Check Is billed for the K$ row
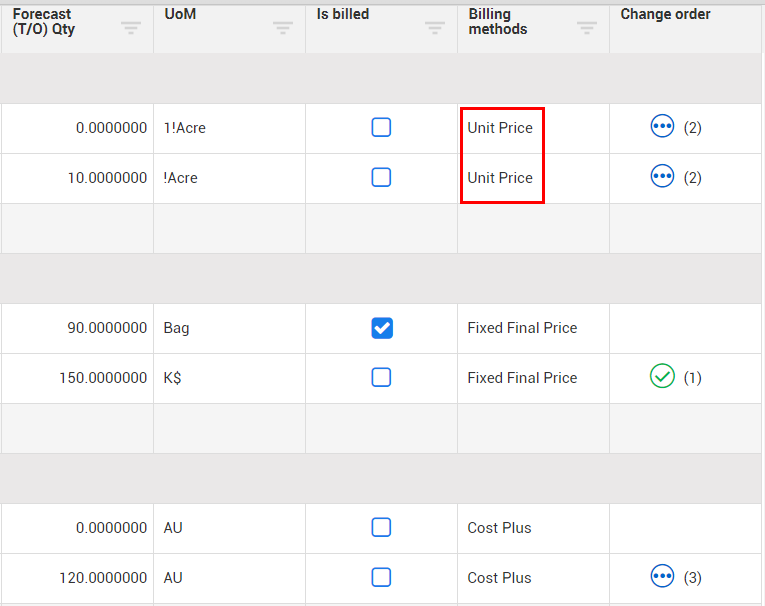 click(381, 377)
